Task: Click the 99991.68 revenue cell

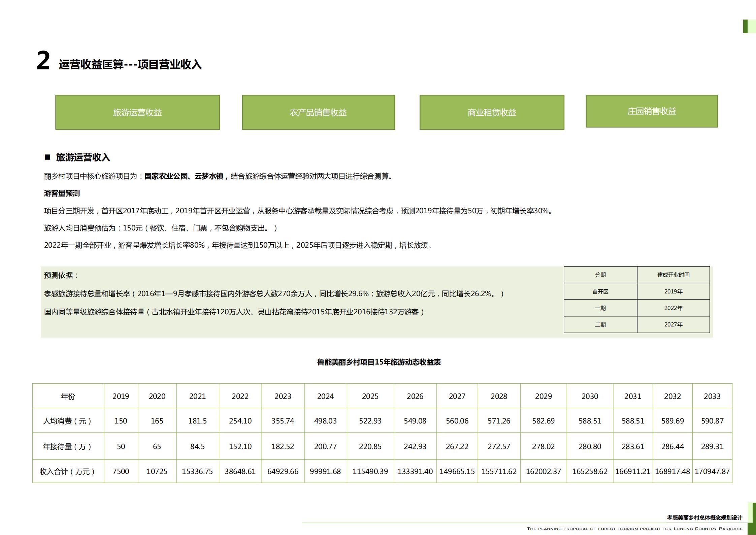Action: tap(325, 471)
